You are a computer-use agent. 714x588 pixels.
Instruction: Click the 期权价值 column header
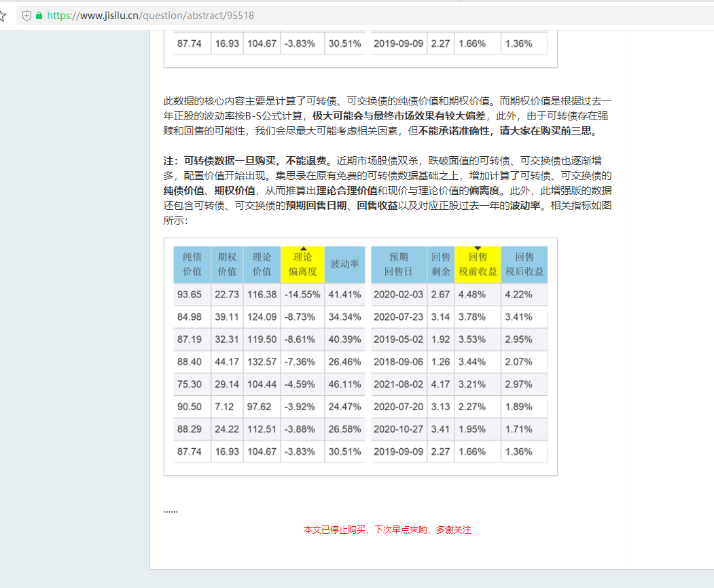pos(227,264)
